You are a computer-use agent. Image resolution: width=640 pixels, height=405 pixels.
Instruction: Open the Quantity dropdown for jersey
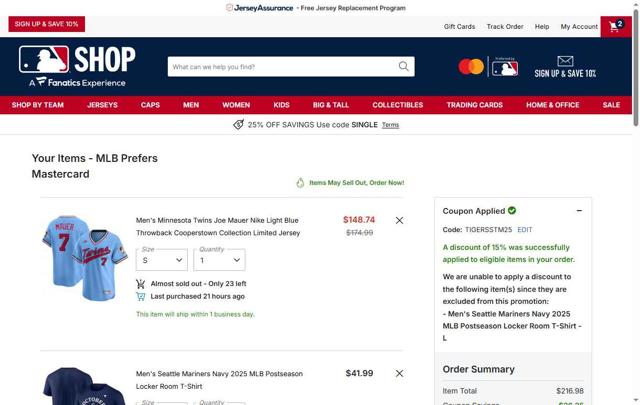click(x=219, y=260)
